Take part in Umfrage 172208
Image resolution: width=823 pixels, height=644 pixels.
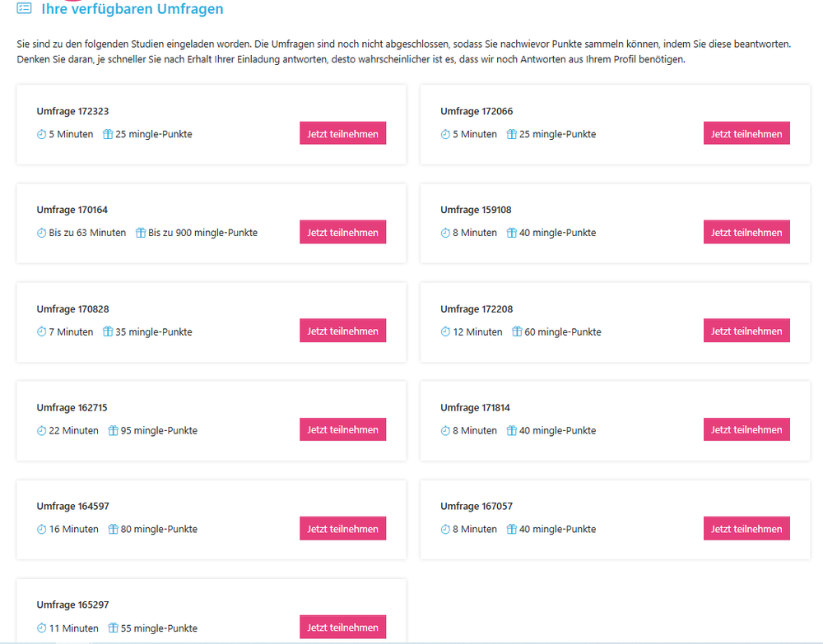pyautogui.click(x=746, y=331)
